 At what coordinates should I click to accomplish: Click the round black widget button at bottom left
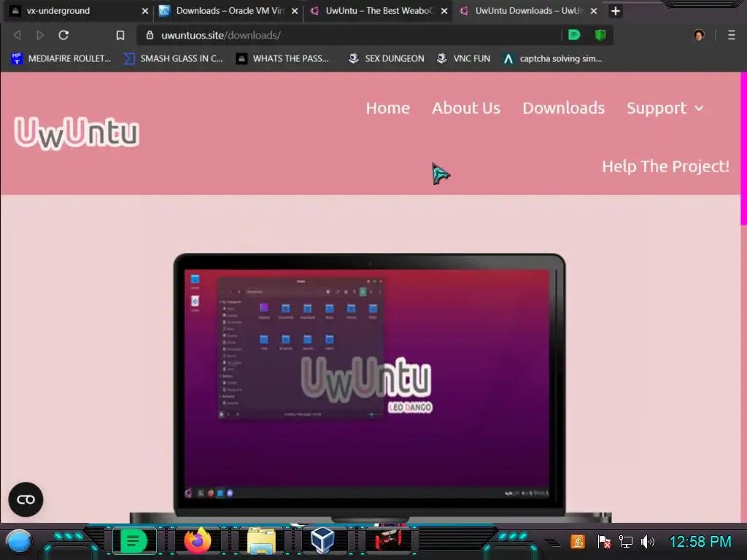(x=26, y=499)
